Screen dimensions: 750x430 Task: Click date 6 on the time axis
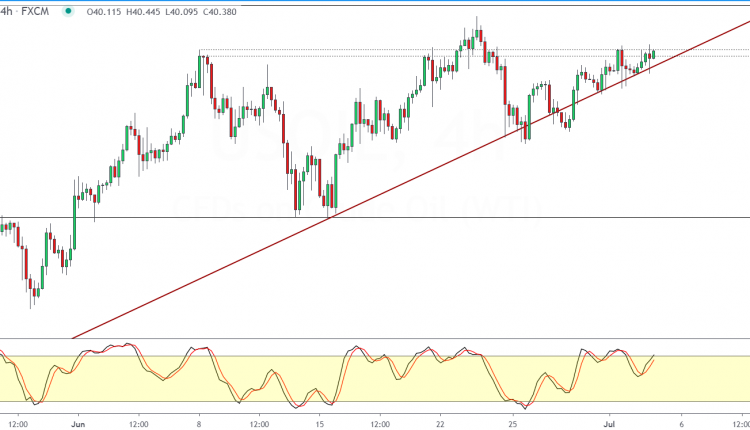680,422
